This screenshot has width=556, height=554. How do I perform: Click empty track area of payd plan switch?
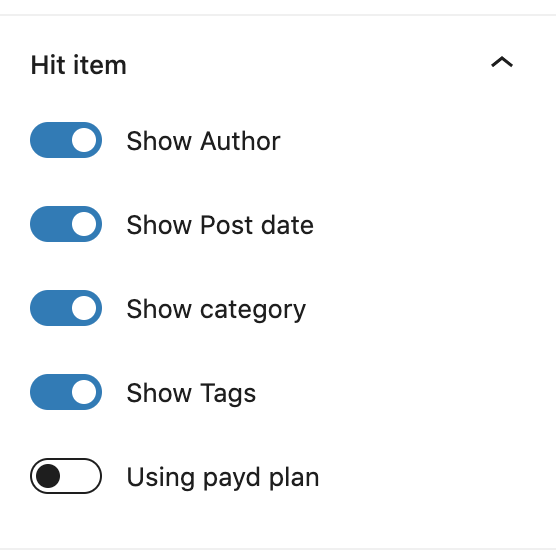[x=81, y=476]
